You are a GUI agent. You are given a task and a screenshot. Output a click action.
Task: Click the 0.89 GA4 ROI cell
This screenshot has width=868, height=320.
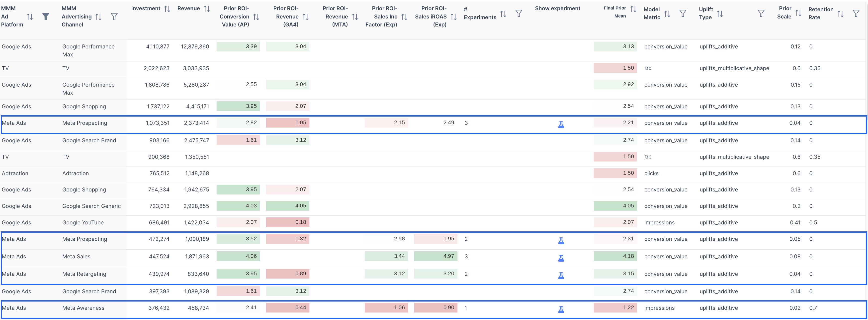287,274
